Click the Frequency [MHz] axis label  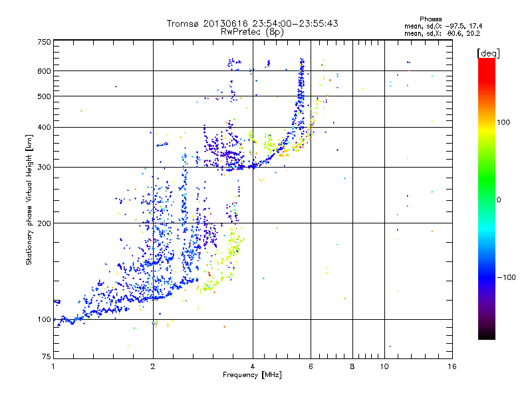pyautogui.click(x=252, y=375)
